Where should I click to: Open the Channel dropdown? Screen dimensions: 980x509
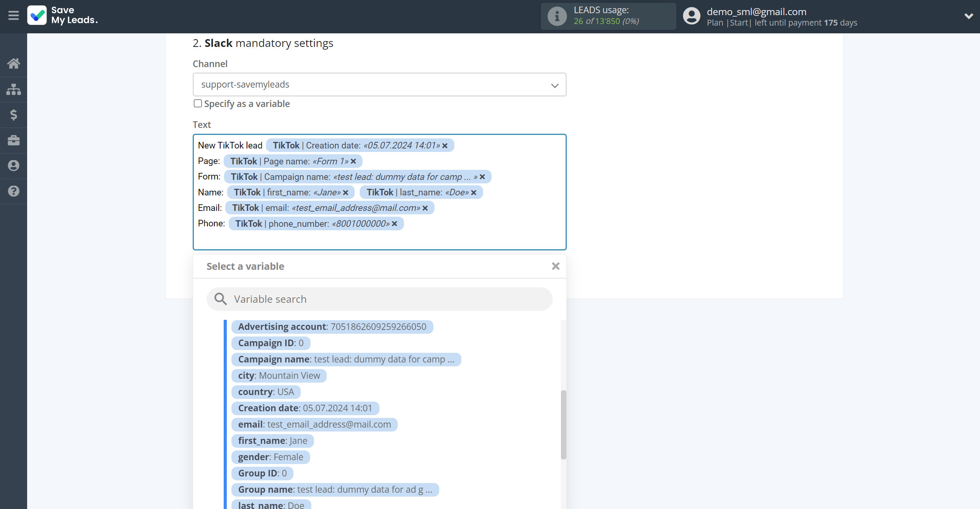(x=380, y=85)
